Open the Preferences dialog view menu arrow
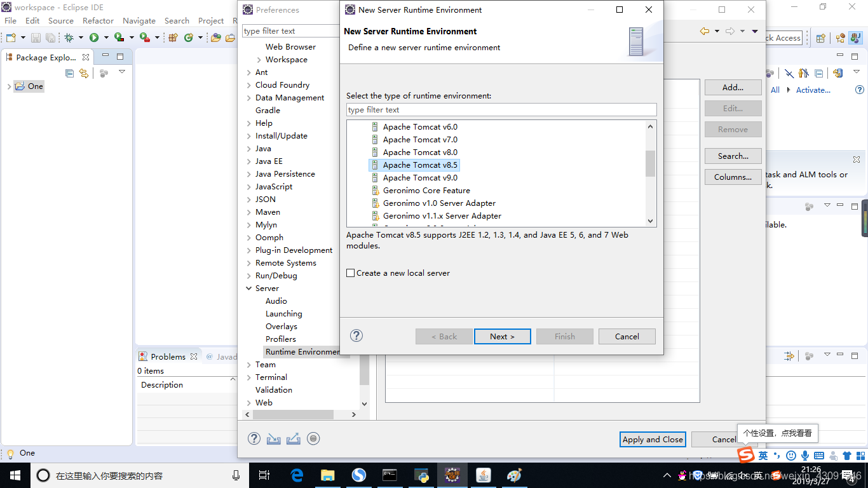 click(755, 31)
